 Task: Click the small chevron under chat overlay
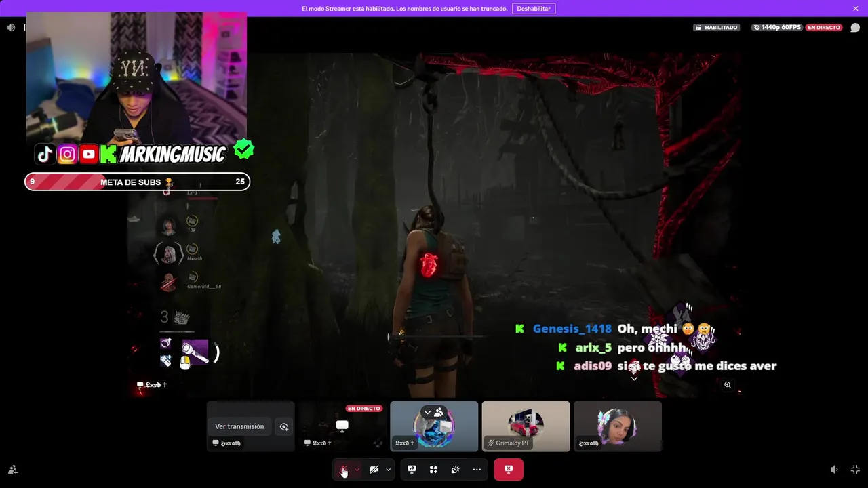pyautogui.click(x=634, y=379)
